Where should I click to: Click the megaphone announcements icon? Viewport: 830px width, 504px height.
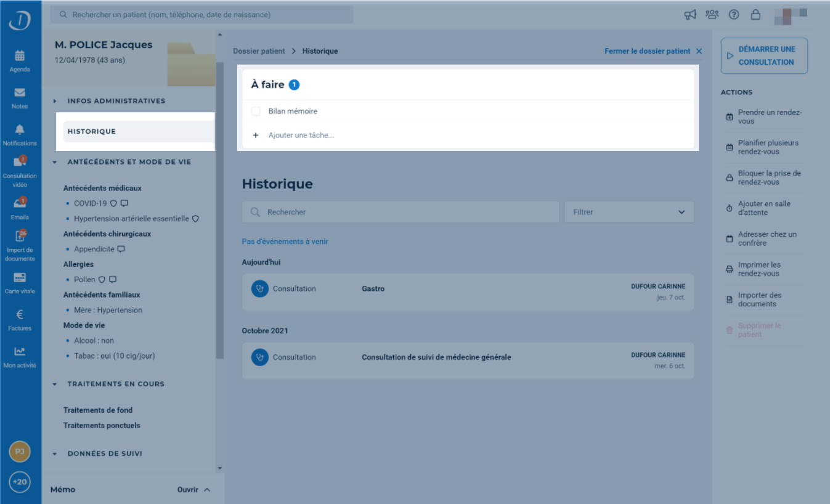(x=690, y=15)
